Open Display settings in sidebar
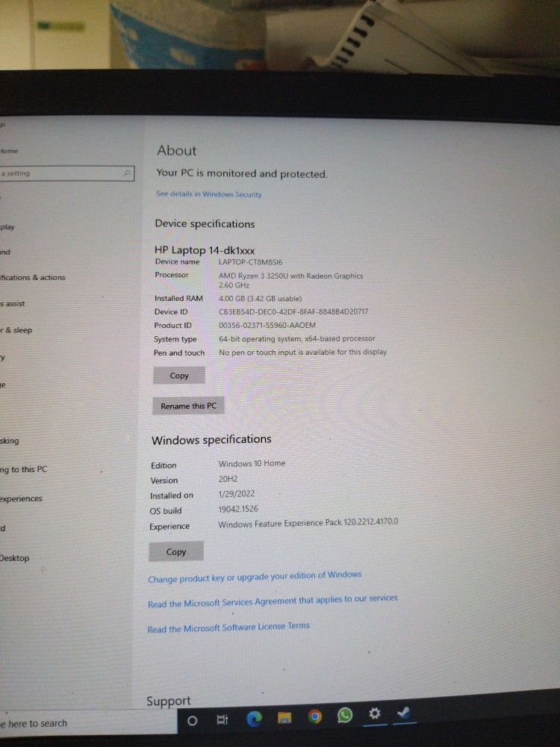Image resolution: width=560 pixels, height=747 pixels. (x=7, y=227)
